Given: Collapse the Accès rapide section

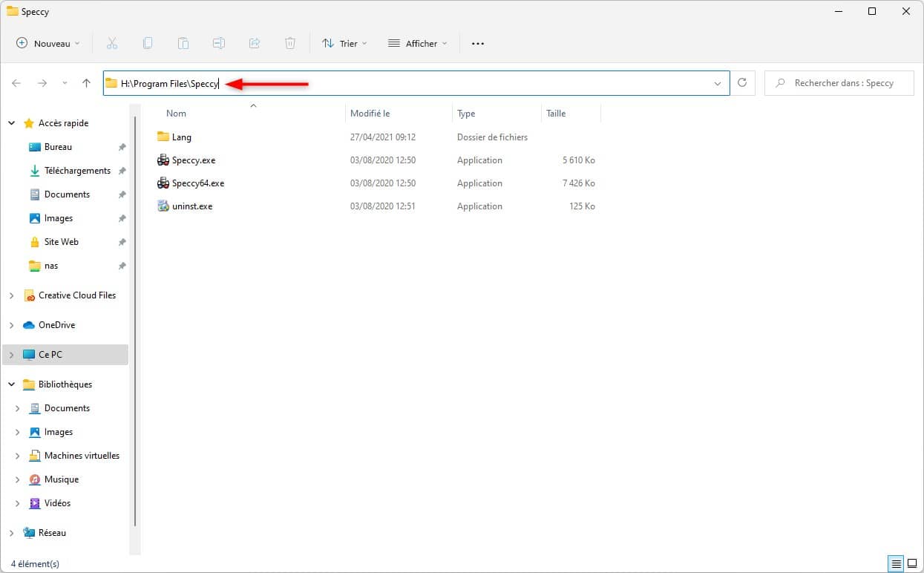Looking at the screenshot, I should (x=12, y=123).
